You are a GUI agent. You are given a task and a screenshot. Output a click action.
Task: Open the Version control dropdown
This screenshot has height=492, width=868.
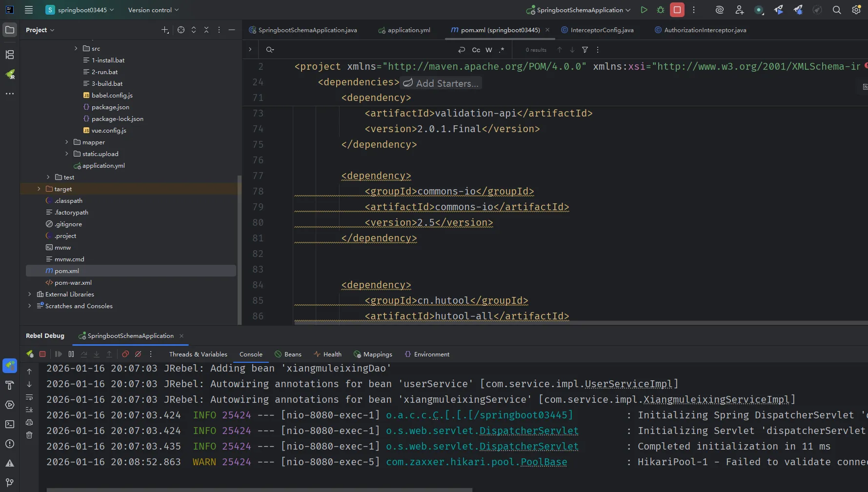click(x=152, y=10)
